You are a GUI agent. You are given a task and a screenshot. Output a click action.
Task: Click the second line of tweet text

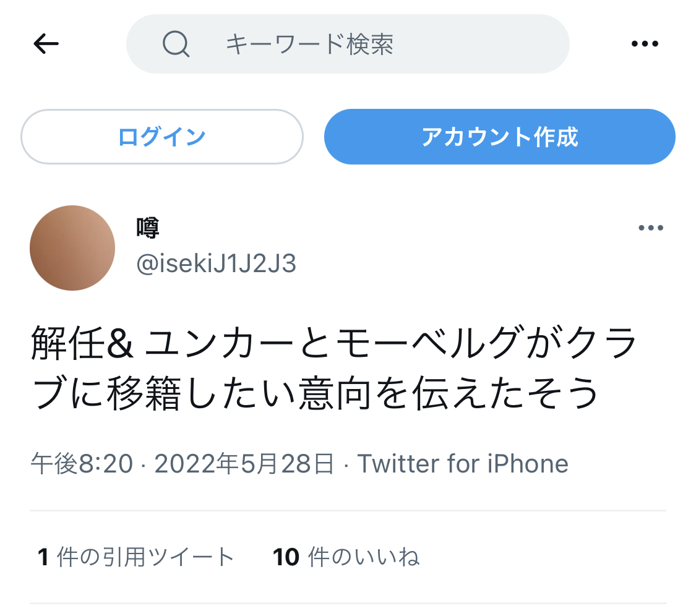click(315, 393)
